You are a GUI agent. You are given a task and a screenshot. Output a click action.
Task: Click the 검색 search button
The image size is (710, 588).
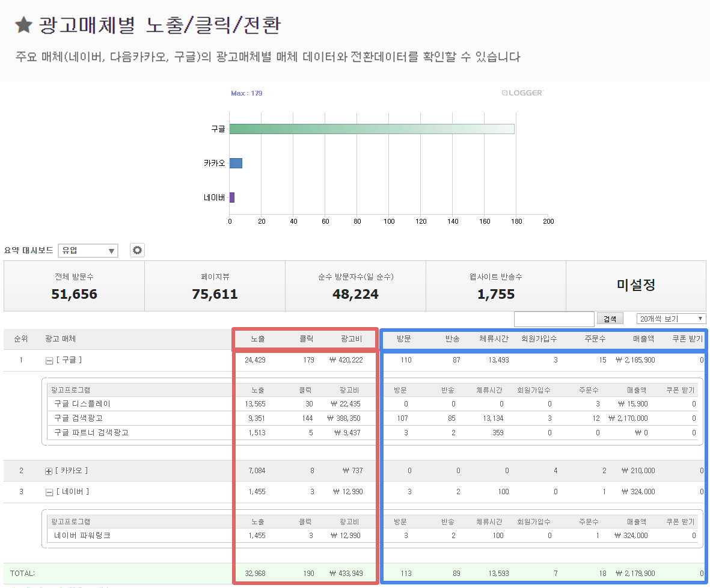pyautogui.click(x=610, y=319)
